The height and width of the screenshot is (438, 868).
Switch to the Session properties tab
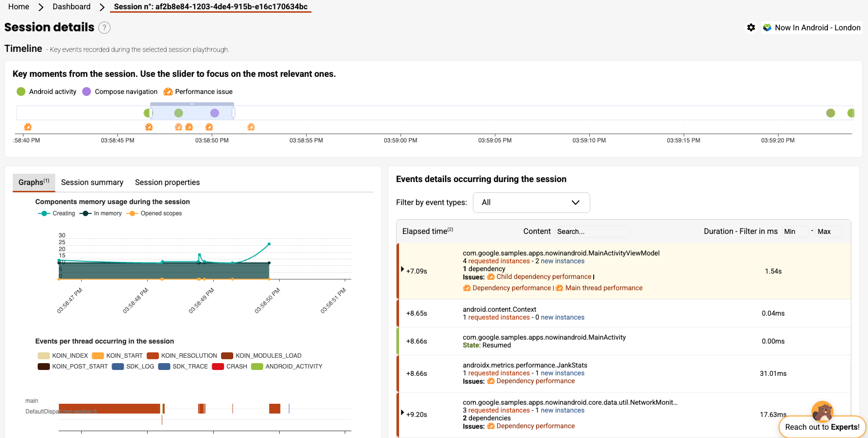tap(167, 183)
